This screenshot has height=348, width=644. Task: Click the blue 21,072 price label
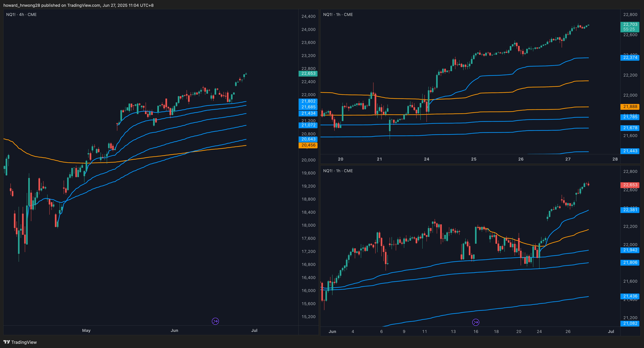tap(308, 125)
